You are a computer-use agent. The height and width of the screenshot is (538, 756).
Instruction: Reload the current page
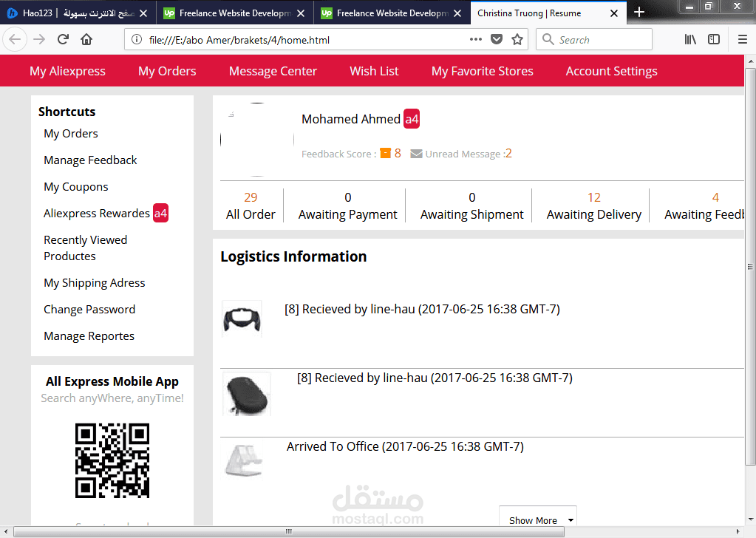coord(63,39)
